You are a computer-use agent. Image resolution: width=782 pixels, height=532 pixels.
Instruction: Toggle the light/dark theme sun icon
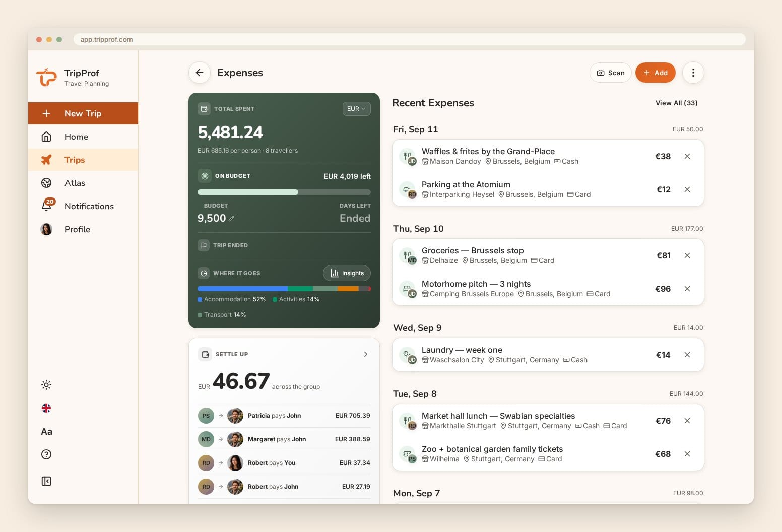[x=46, y=385]
